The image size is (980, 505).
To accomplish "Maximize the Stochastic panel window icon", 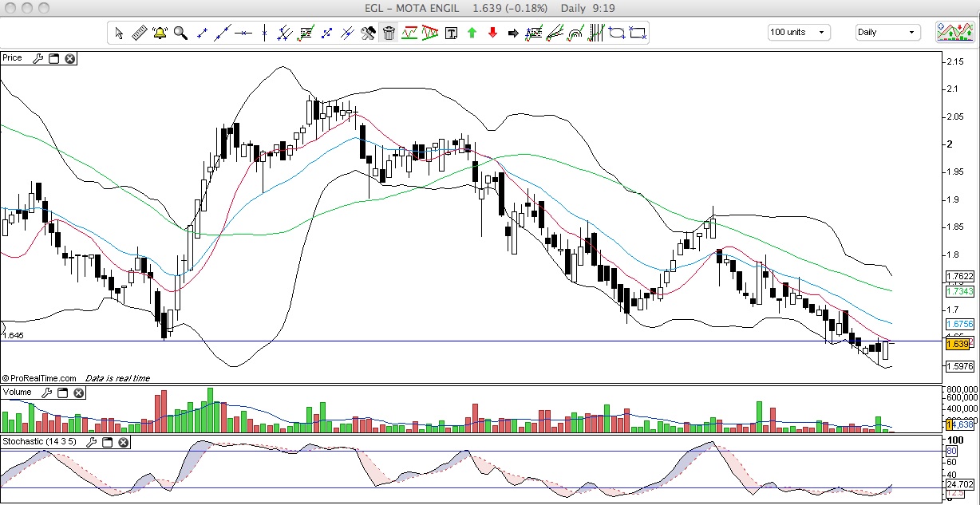I will coord(108,441).
